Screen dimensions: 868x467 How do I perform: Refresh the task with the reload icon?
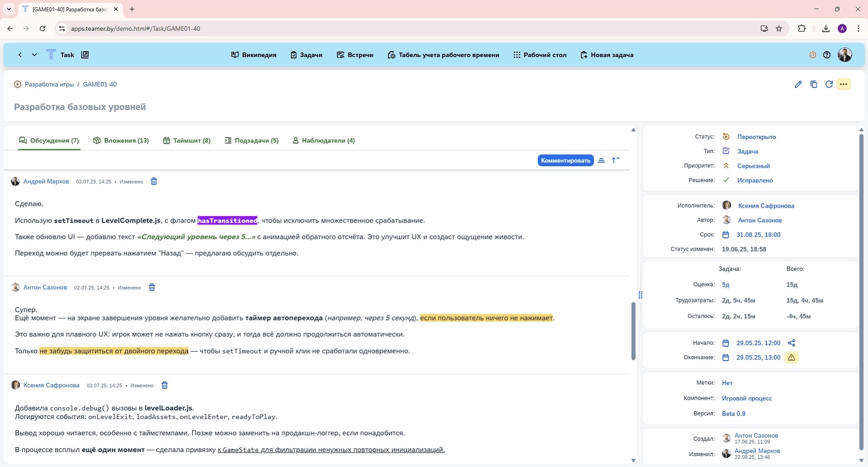(829, 84)
